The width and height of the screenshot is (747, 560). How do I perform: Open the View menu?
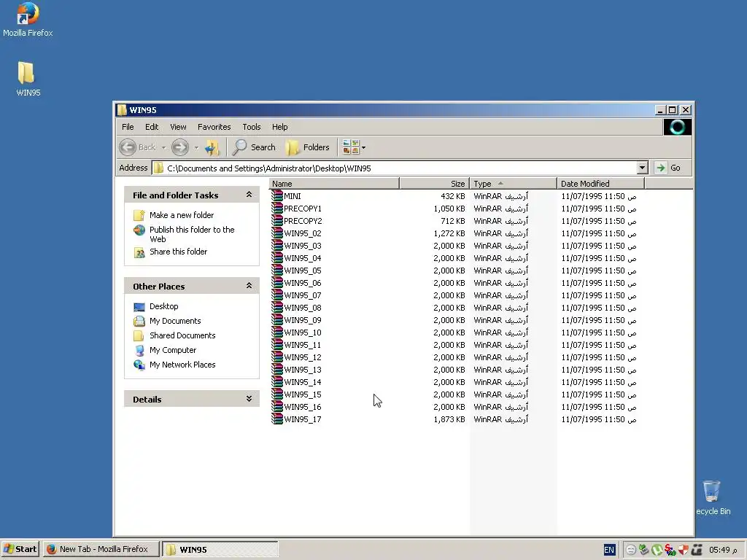pyautogui.click(x=178, y=127)
